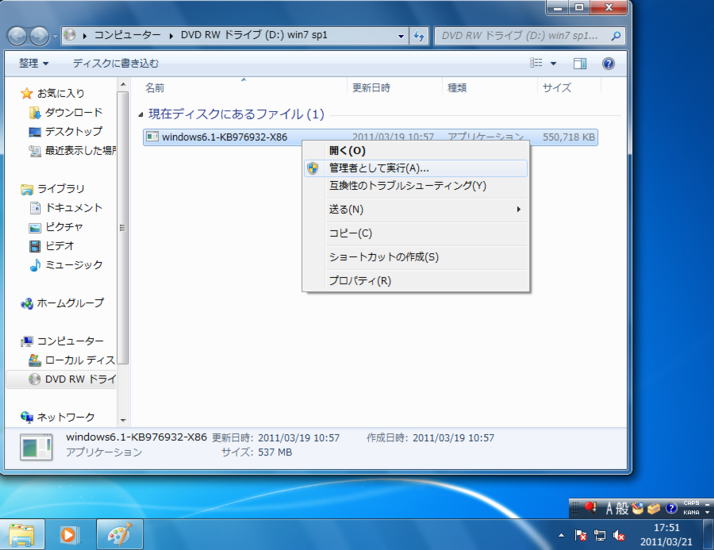Toggle the preview pane button
714x550 pixels.
tap(580, 63)
